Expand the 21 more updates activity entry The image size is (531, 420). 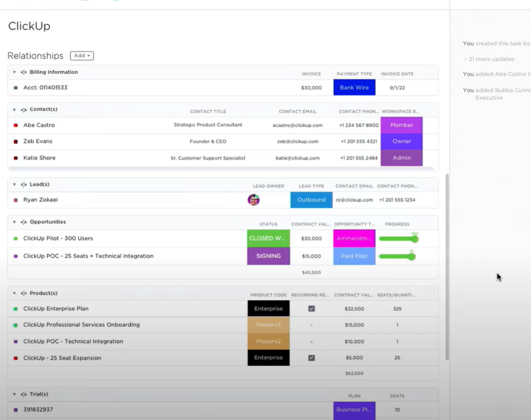(489, 59)
